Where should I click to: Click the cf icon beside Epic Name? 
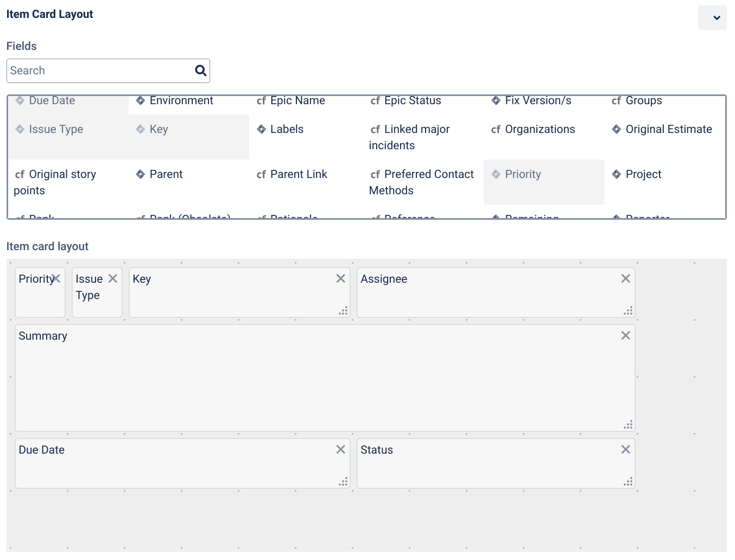[261, 101]
